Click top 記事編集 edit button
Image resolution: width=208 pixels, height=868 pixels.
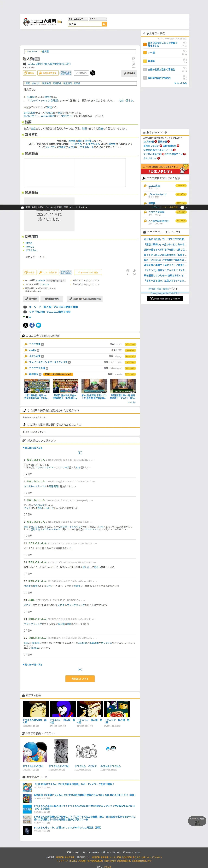point(129,73)
